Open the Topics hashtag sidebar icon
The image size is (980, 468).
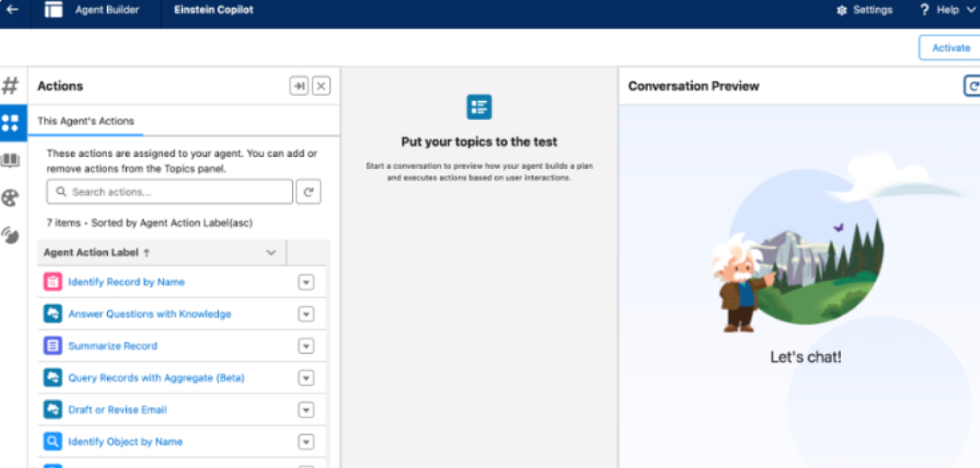(10, 86)
